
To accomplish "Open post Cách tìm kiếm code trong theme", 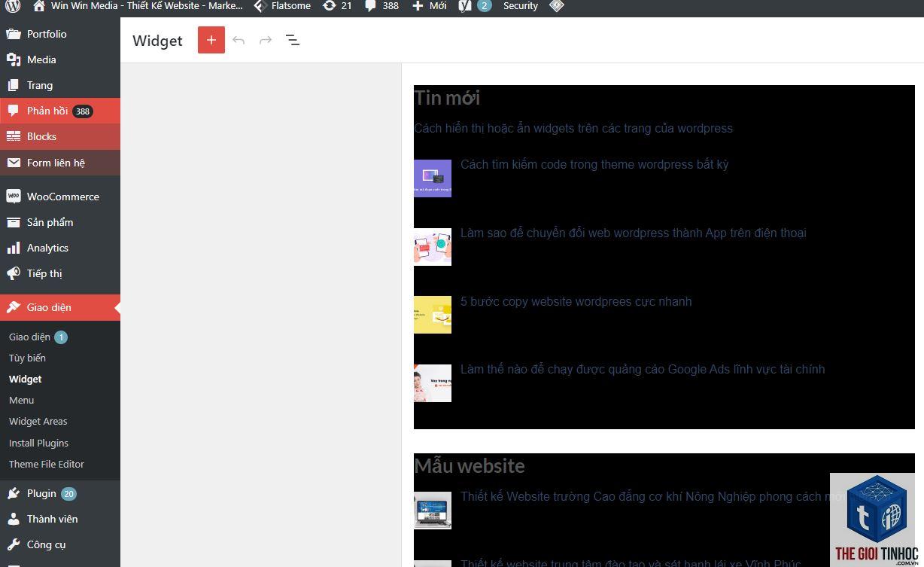I will [594, 164].
